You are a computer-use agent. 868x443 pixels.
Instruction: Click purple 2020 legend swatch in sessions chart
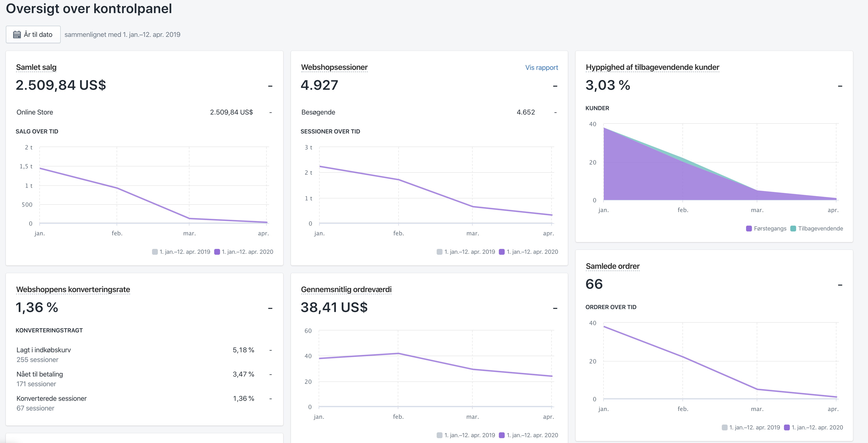501,252
